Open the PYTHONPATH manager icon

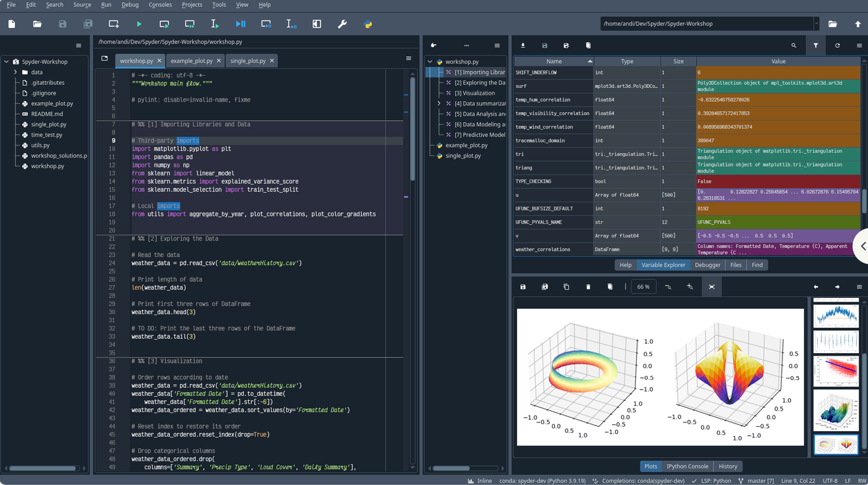368,24
